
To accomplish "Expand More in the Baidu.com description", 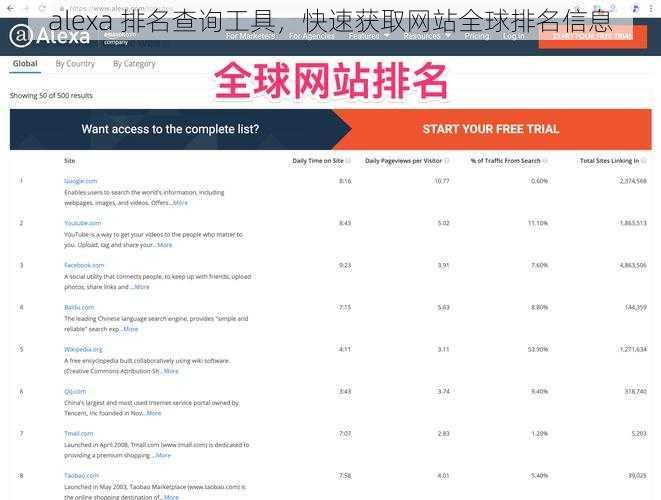I will point(131,329).
